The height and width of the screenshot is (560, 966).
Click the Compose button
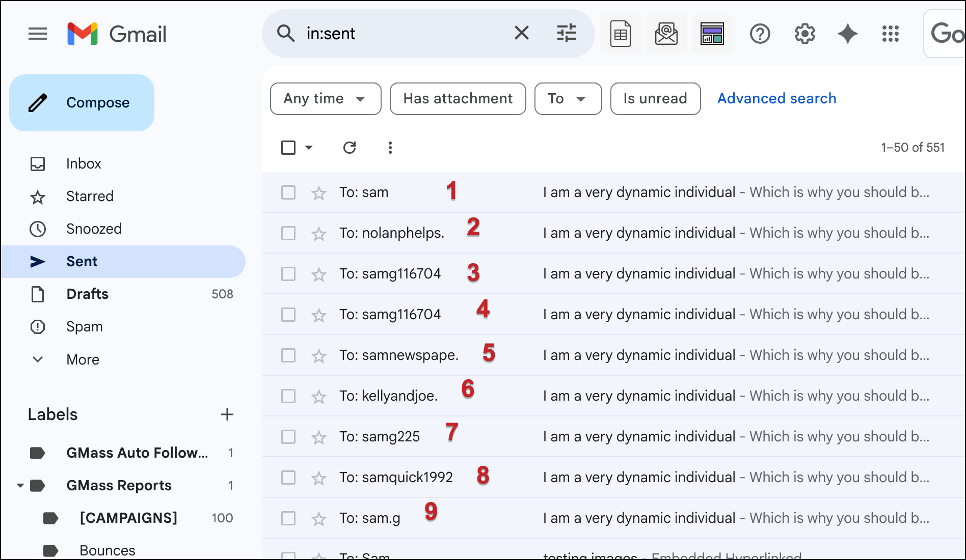pos(82,103)
